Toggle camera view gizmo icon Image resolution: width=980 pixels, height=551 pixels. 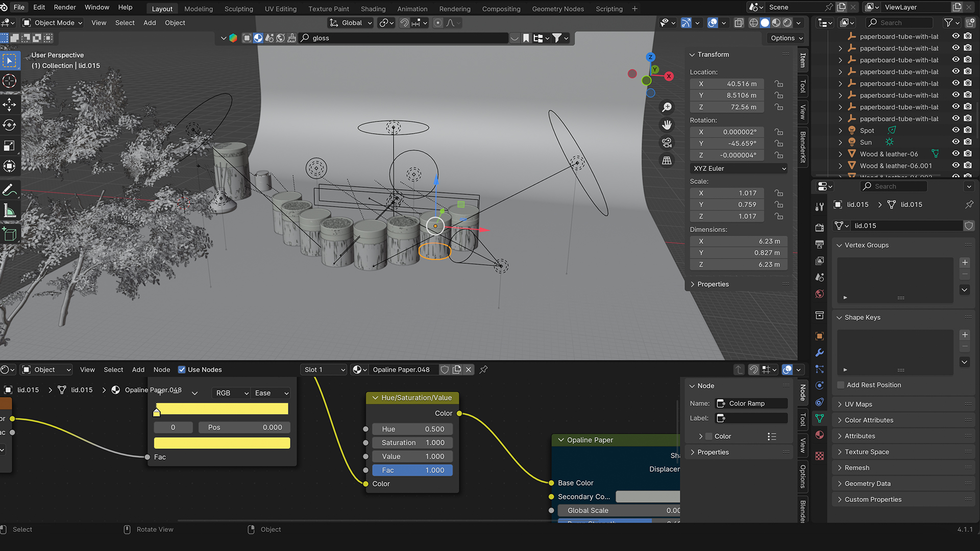click(x=667, y=142)
